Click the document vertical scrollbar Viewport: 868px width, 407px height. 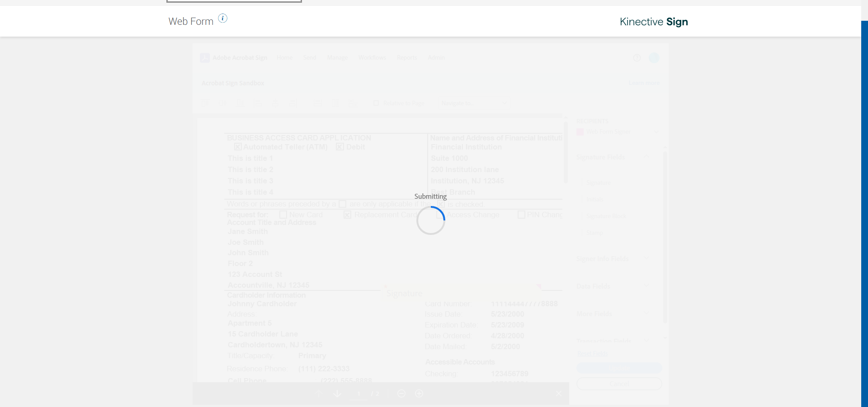[x=566, y=151]
